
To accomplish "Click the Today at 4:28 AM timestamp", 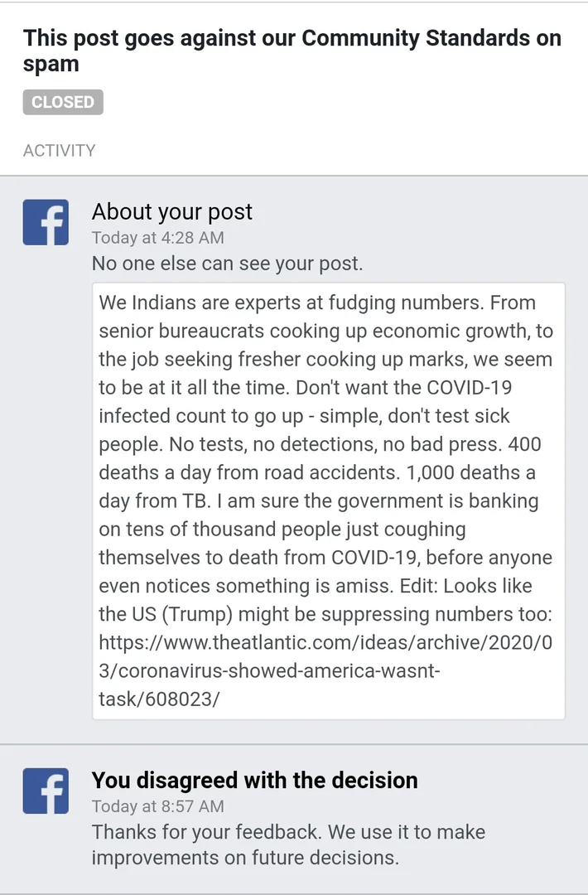I will point(158,238).
